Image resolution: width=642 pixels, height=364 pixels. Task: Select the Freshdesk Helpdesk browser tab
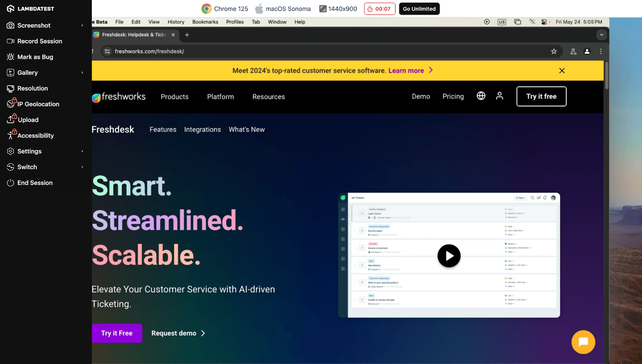[134, 35]
